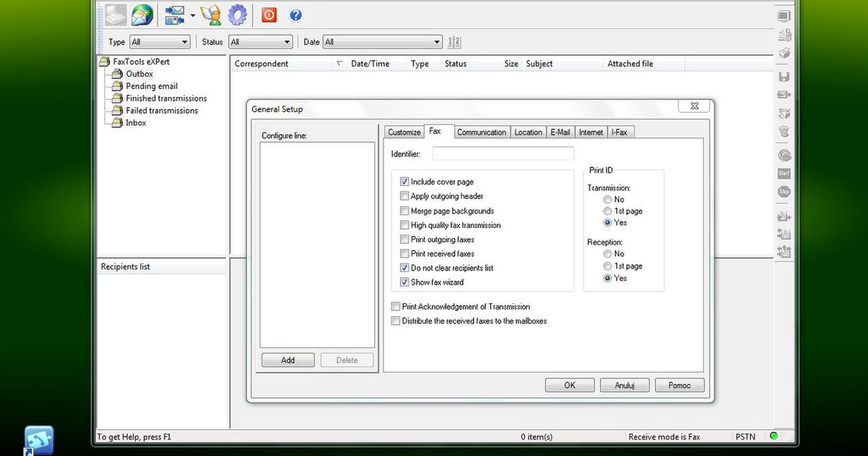Open the address book contact icon
Viewport: 868px width, 456px height.
[x=210, y=14]
